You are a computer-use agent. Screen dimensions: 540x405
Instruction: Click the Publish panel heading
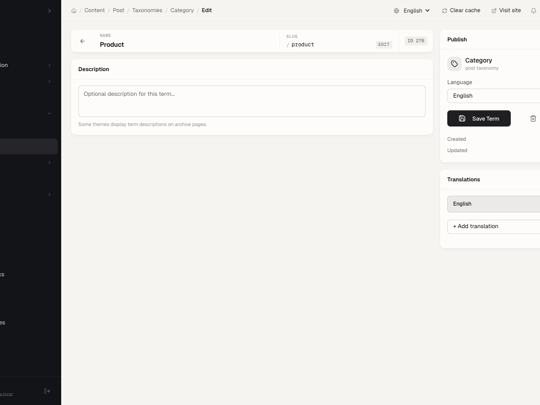[457, 40]
